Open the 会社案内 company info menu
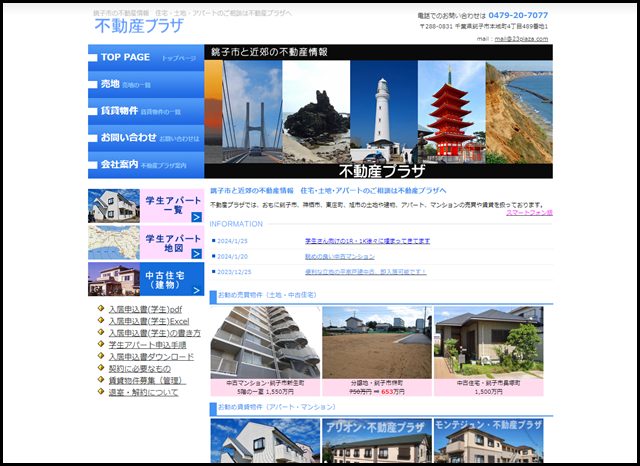This screenshot has height=466, width=640. tap(146, 165)
